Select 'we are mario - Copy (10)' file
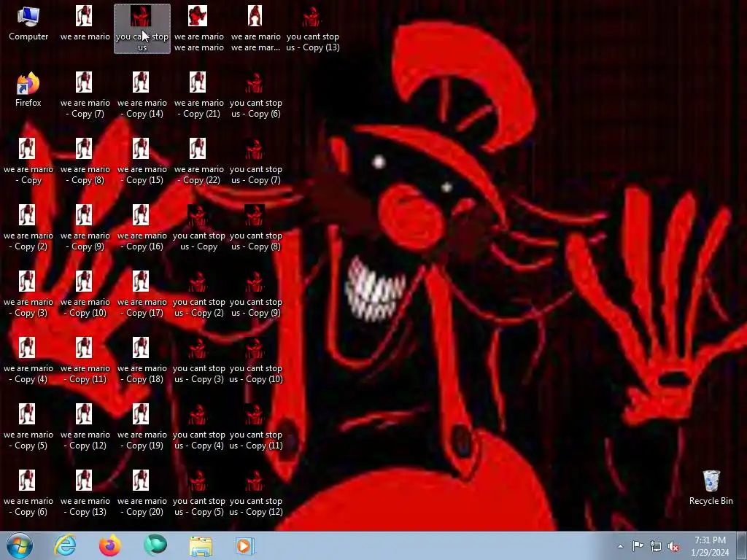747x560 pixels. coord(85,294)
